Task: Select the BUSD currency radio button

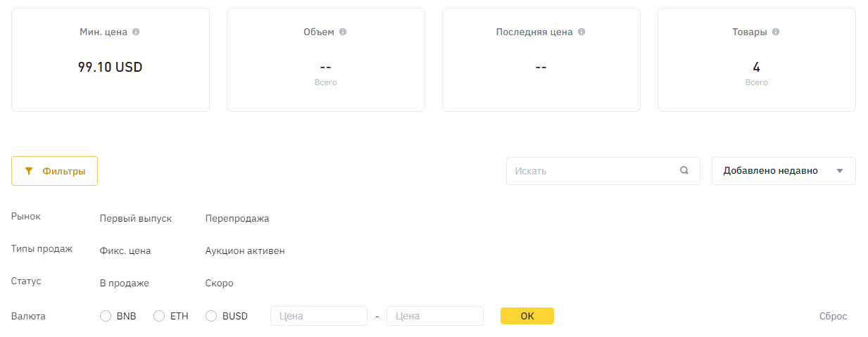Action: 211,316
